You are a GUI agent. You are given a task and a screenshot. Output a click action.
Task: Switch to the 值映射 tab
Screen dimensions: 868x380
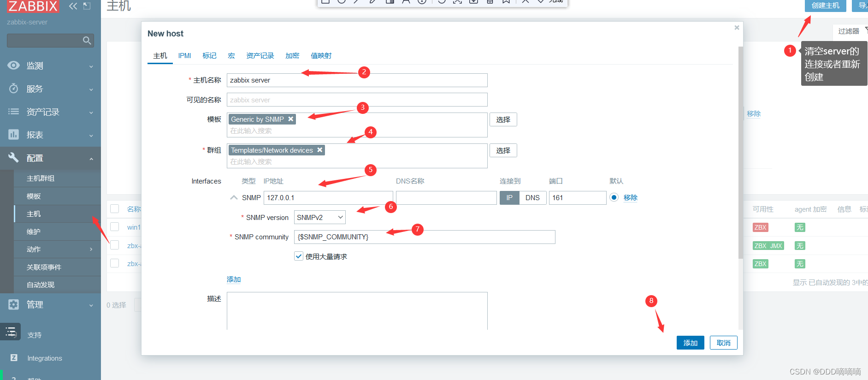(321, 56)
